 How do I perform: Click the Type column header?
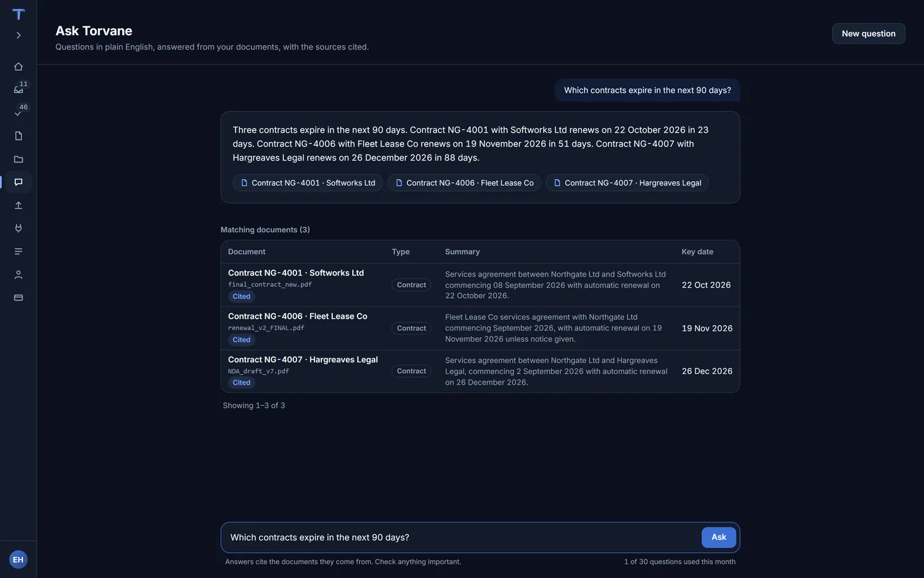point(400,252)
